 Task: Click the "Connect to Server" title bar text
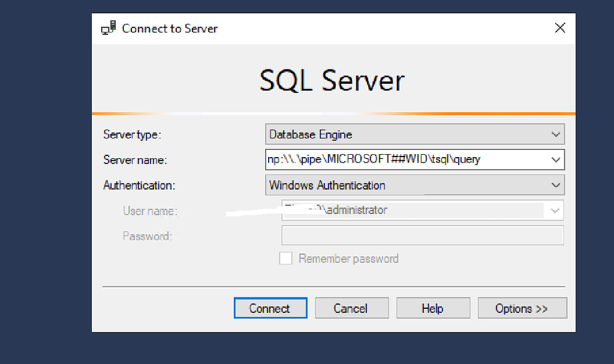tap(170, 28)
